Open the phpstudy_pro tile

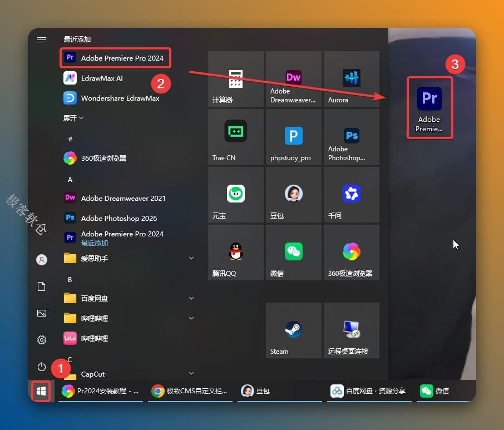294,137
